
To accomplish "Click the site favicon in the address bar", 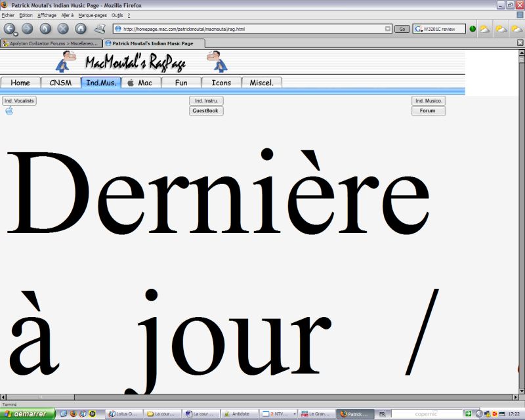I will pos(118,29).
